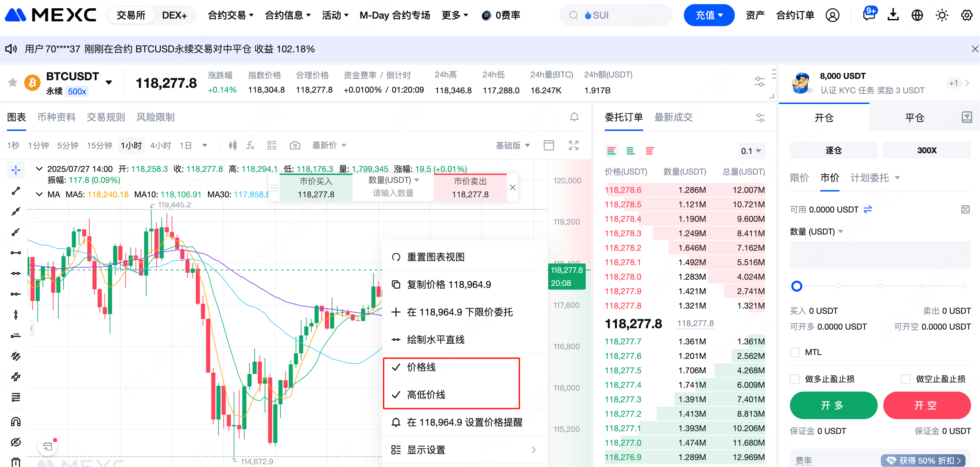The height and width of the screenshot is (467, 980).
Task: Open price alert bell above chart
Action: tap(574, 117)
